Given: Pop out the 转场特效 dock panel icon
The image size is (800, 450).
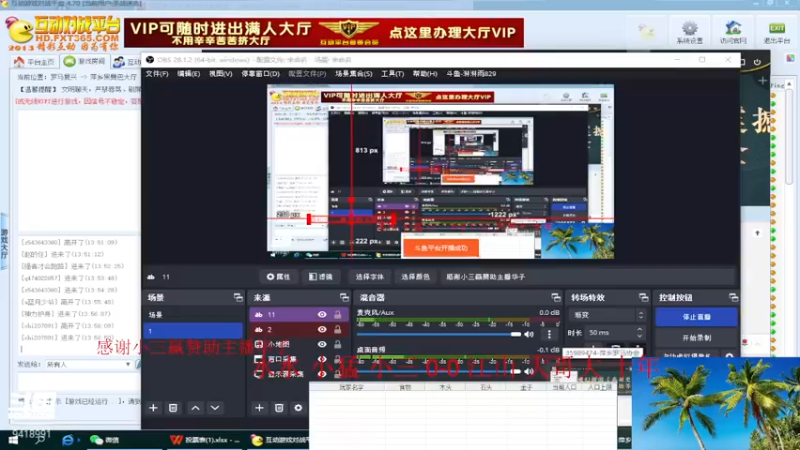Looking at the screenshot, I should [643, 297].
